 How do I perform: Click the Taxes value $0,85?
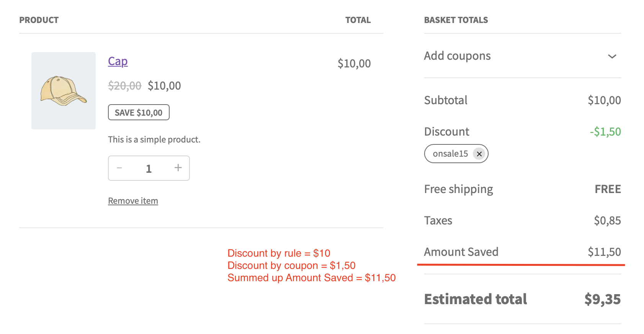[x=607, y=221]
